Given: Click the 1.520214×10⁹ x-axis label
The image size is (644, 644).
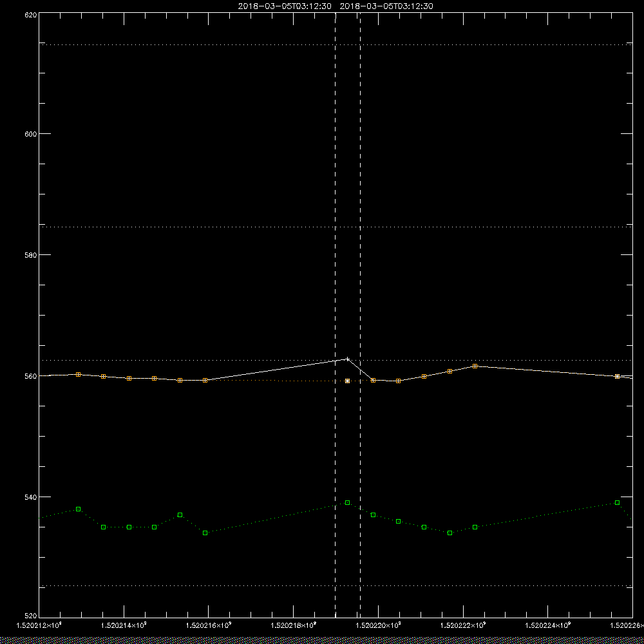Looking at the screenshot, I should (x=124, y=625).
